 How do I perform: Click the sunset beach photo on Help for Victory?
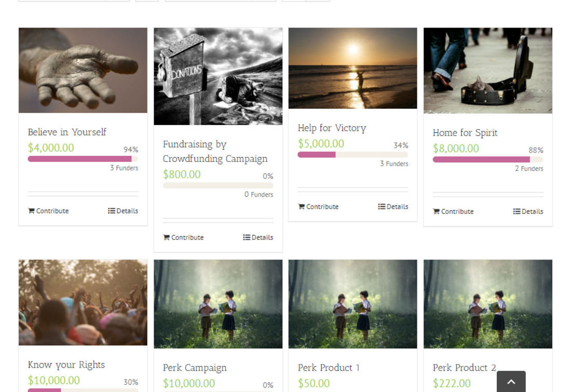click(352, 68)
